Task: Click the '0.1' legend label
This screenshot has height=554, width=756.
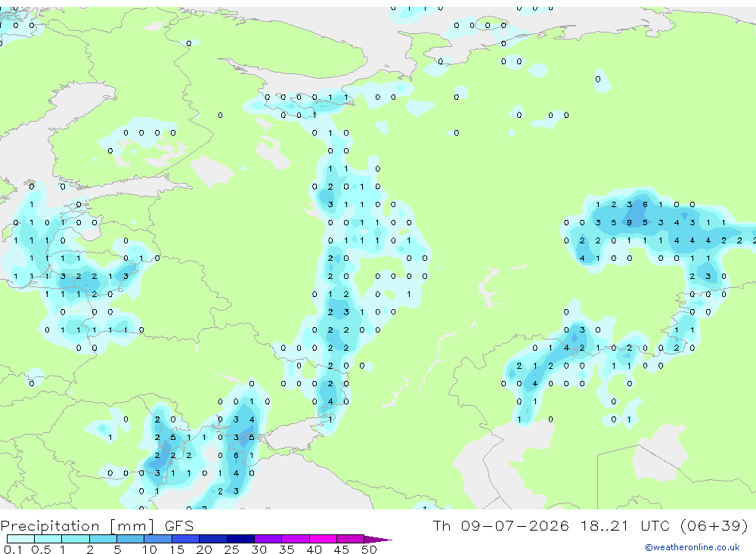Action: pyautogui.click(x=13, y=549)
